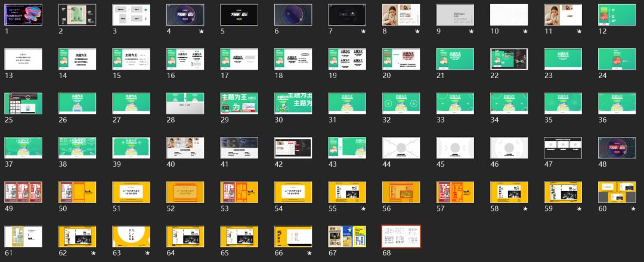Select slide 45 thumbnail

[455, 148]
